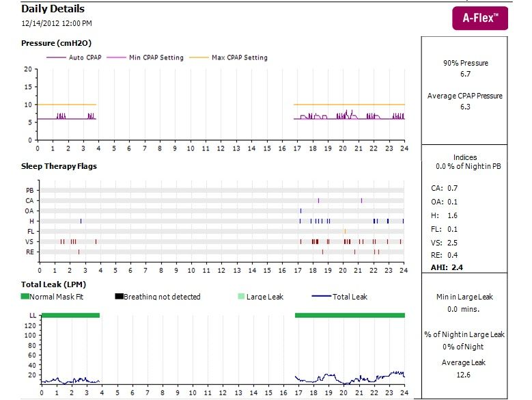Viewport: 532px width, 400px height.
Task: Click the Average Leak statistic
Action: (x=465, y=367)
